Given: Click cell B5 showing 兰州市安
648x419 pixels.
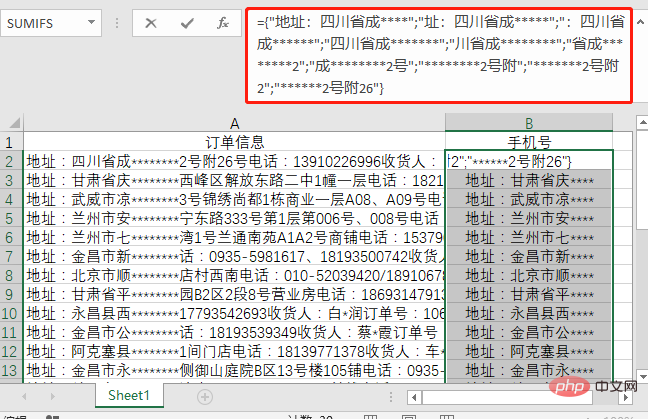Looking at the screenshot, I should click(x=529, y=218).
